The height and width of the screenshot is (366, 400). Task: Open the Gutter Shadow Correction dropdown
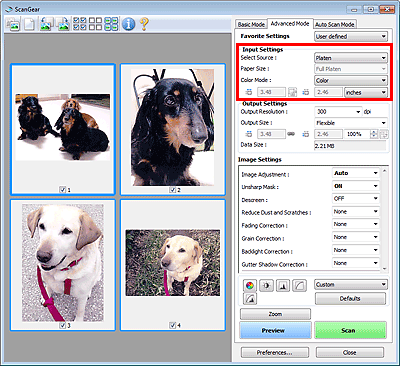pyautogui.click(x=356, y=263)
